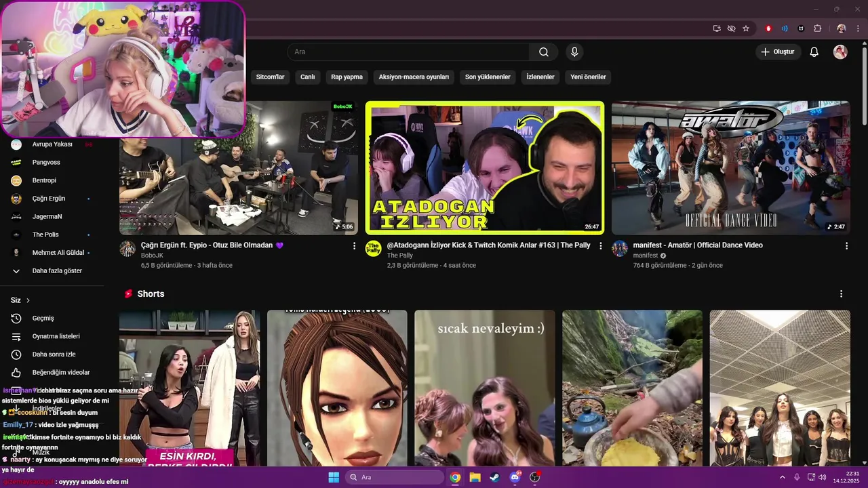Open title Otuz Bile Olmadan video
Viewport: 868px width, 488px height.
tap(212, 245)
